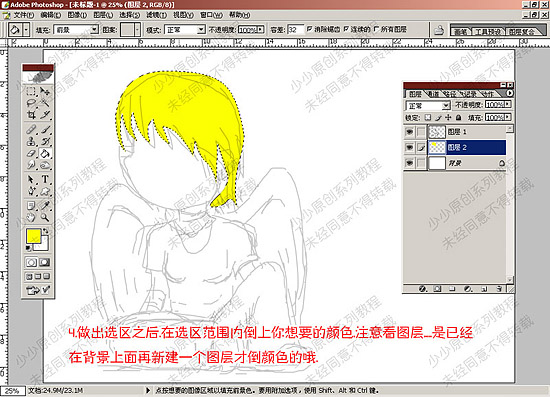The height and width of the screenshot is (397, 550).
Task: Hide 图层 1 with eye icon
Action: pos(409,132)
